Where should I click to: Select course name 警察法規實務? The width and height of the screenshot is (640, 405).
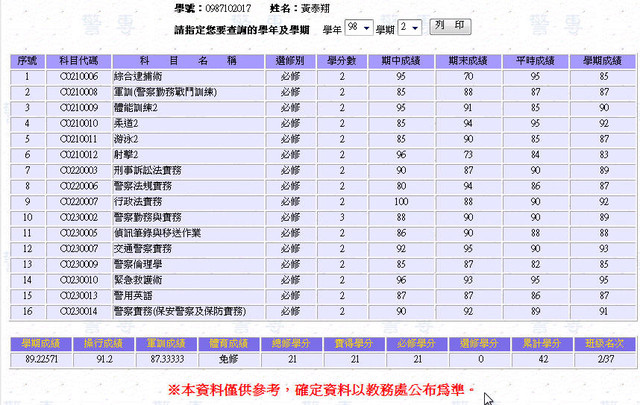tap(143, 186)
